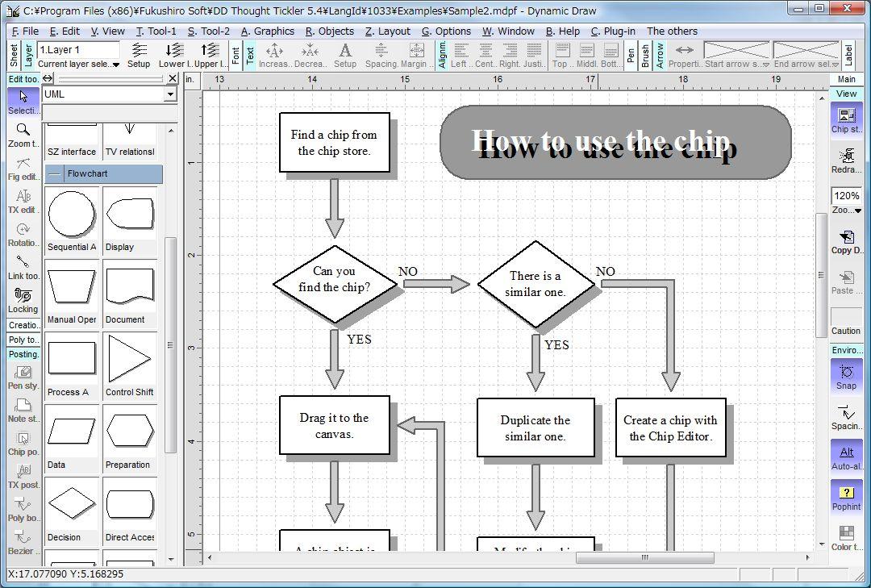
Task: Close the chip store panel
Action: [x=173, y=79]
